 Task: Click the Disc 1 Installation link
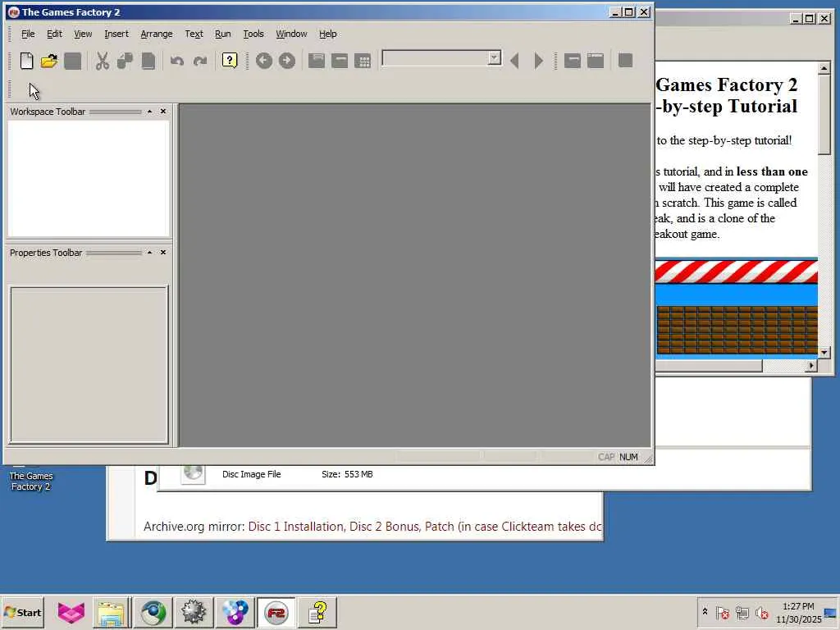(x=295, y=527)
